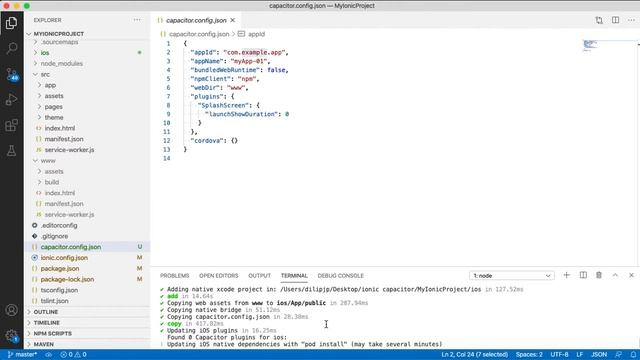640x360 pixels.
Task: Open the Test beaker view
Action: pos(11,151)
